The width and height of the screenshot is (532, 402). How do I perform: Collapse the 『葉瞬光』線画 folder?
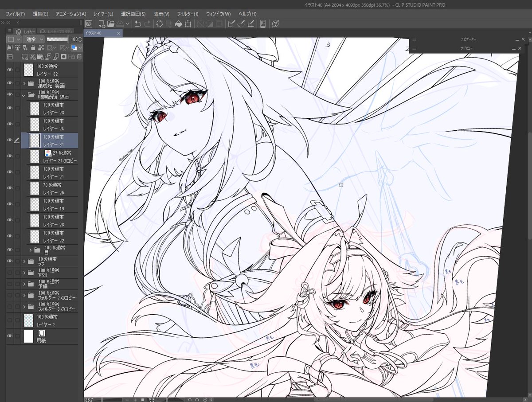pyautogui.click(x=24, y=95)
